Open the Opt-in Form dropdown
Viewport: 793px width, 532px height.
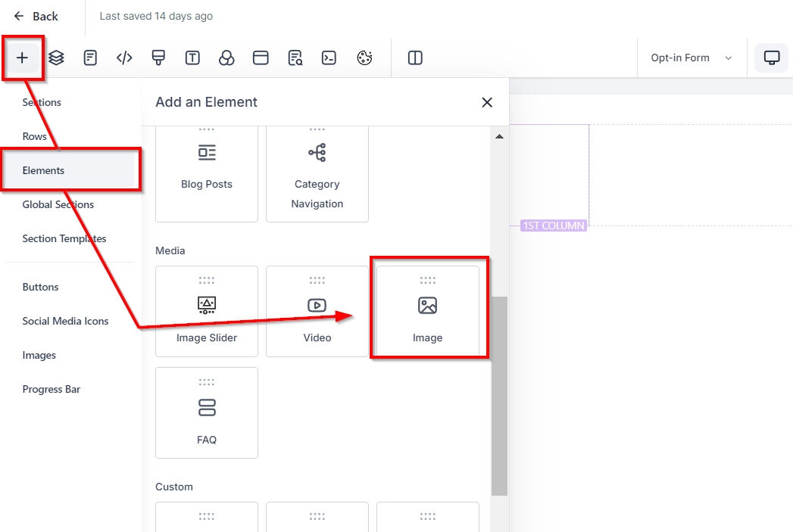(691, 58)
